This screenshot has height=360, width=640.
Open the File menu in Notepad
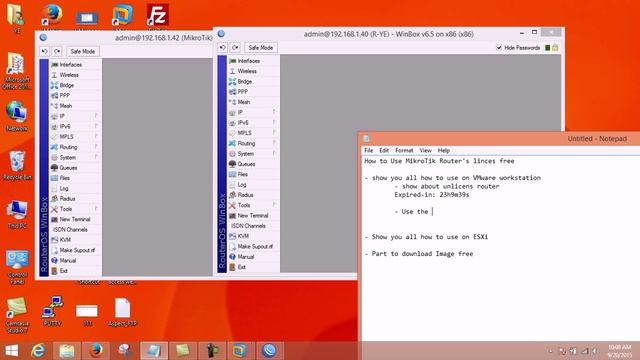point(369,151)
